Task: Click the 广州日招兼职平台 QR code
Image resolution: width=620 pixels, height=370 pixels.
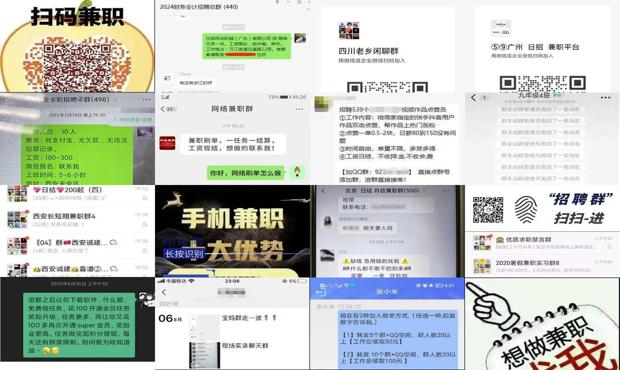Action: tap(542, 83)
